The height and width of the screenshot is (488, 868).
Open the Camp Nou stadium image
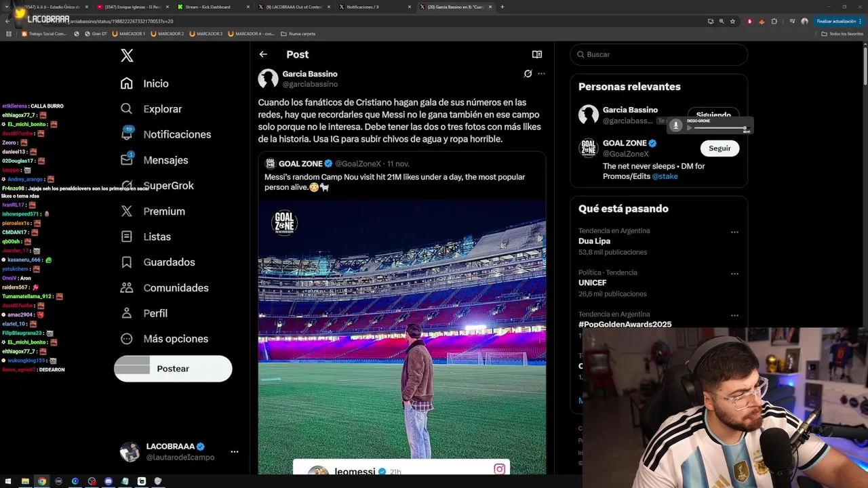pos(402,337)
